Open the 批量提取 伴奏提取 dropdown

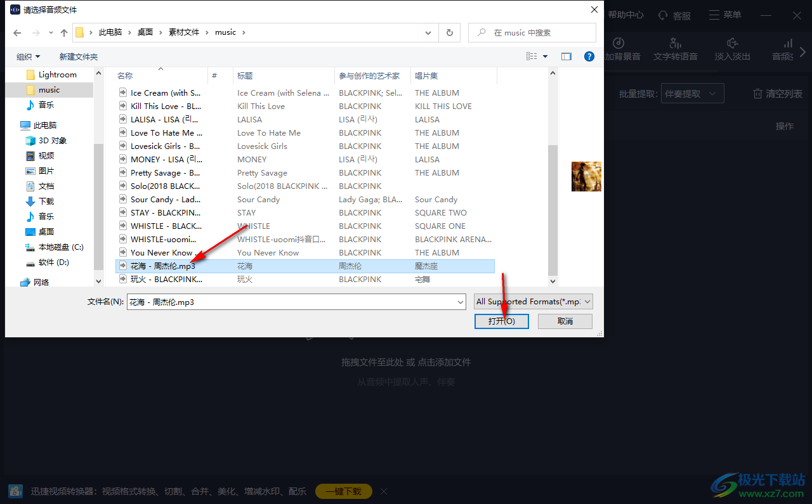693,94
